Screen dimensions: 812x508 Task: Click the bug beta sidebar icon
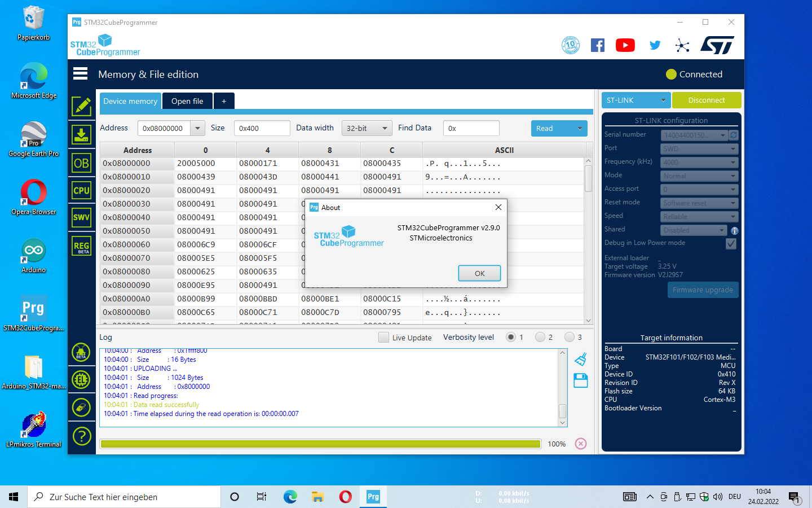81,352
